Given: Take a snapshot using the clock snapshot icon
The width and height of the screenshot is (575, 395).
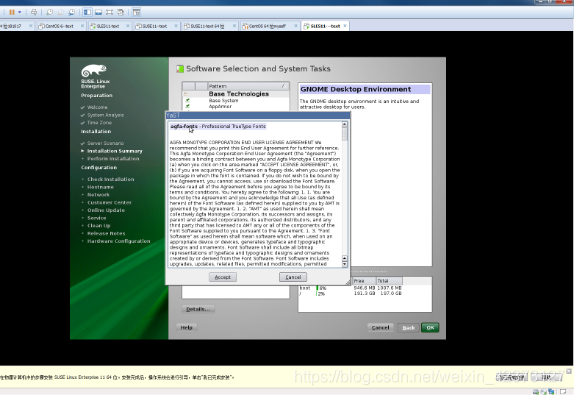Looking at the screenshot, I should (x=50, y=12).
